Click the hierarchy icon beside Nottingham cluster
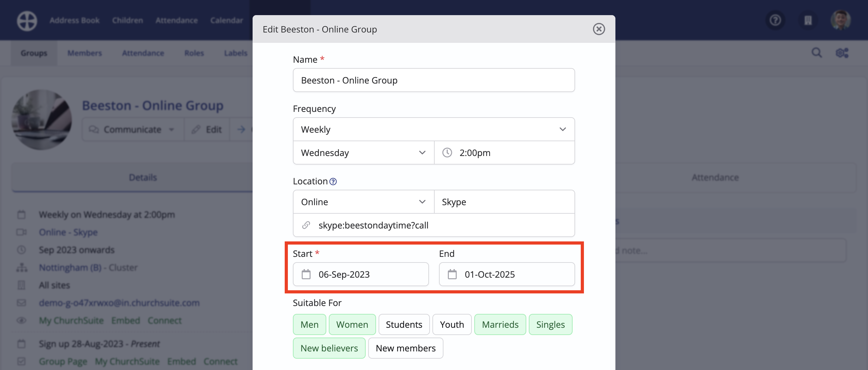 tap(21, 268)
